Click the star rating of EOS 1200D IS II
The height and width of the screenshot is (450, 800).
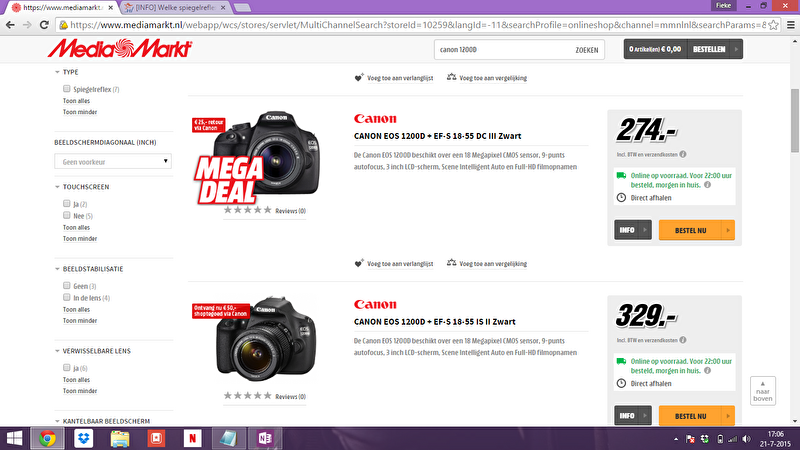point(247,395)
